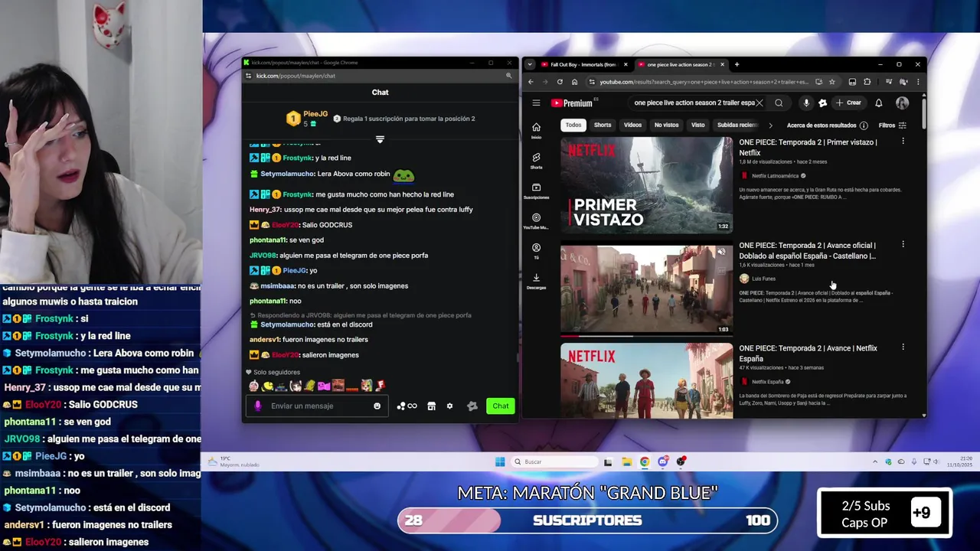Open the Windows Start button

(500, 461)
